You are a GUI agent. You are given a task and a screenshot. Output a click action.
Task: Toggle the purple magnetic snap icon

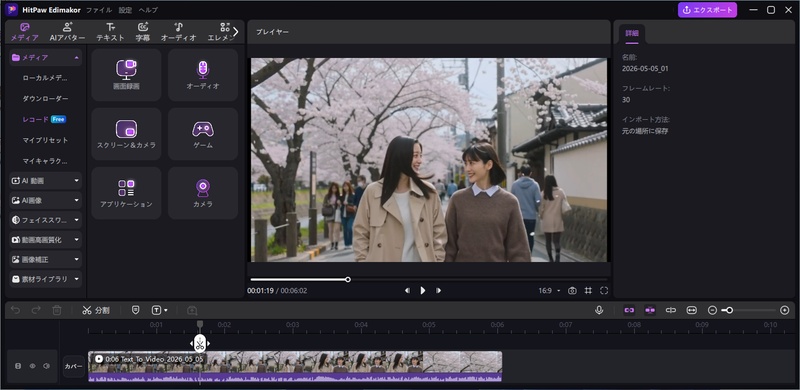[649, 310]
